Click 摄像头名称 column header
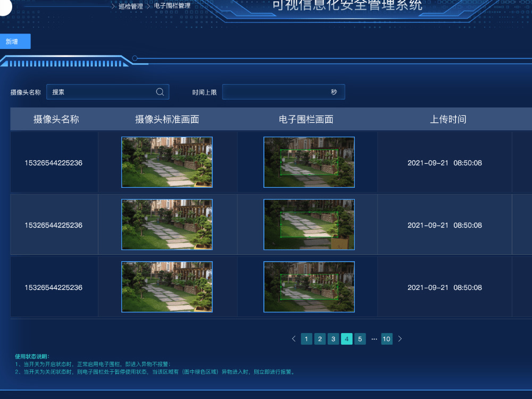Image resolution: width=532 pixels, height=399 pixels. pyautogui.click(x=56, y=119)
